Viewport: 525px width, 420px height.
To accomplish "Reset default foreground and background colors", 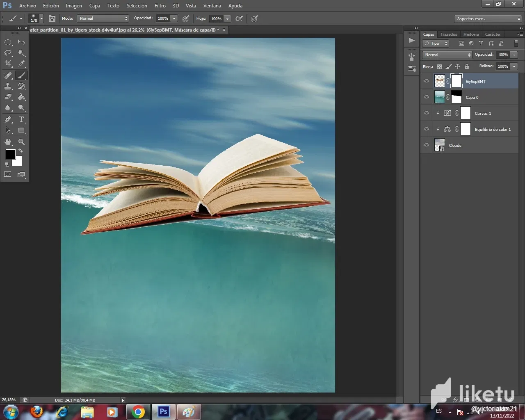I will (7, 164).
